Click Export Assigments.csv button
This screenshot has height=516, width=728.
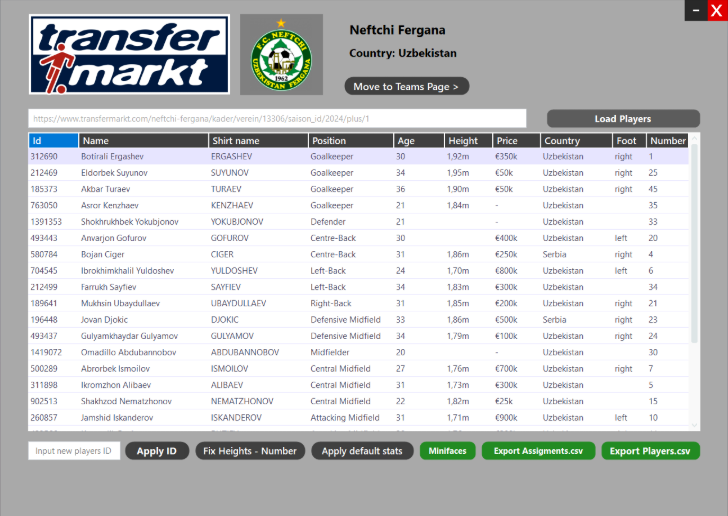pos(538,451)
